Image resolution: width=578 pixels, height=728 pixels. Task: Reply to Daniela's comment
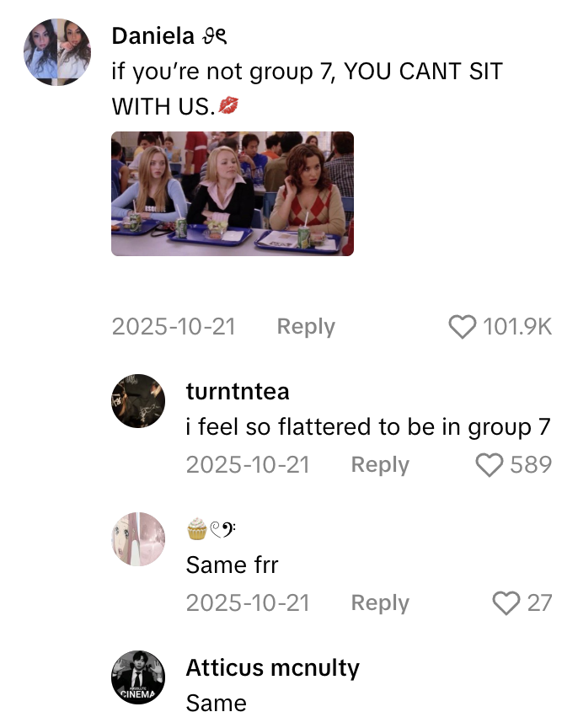(306, 327)
